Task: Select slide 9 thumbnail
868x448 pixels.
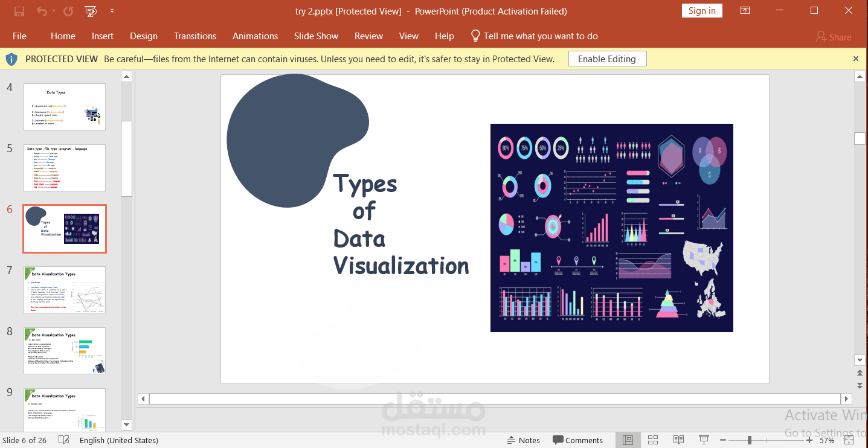Action: point(65,409)
